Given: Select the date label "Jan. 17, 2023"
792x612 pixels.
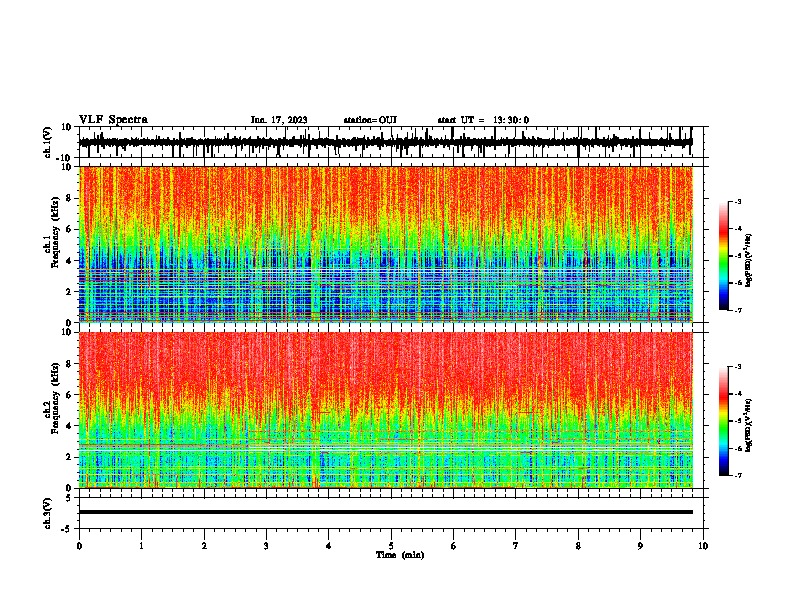Looking at the screenshot, I should coord(279,120).
